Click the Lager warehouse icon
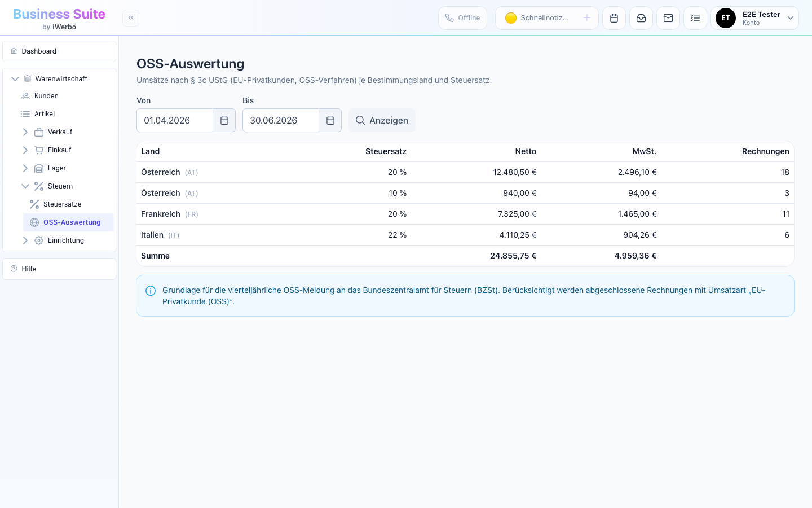Image resolution: width=812 pixels, height=508 pixels. click(39, 168)
